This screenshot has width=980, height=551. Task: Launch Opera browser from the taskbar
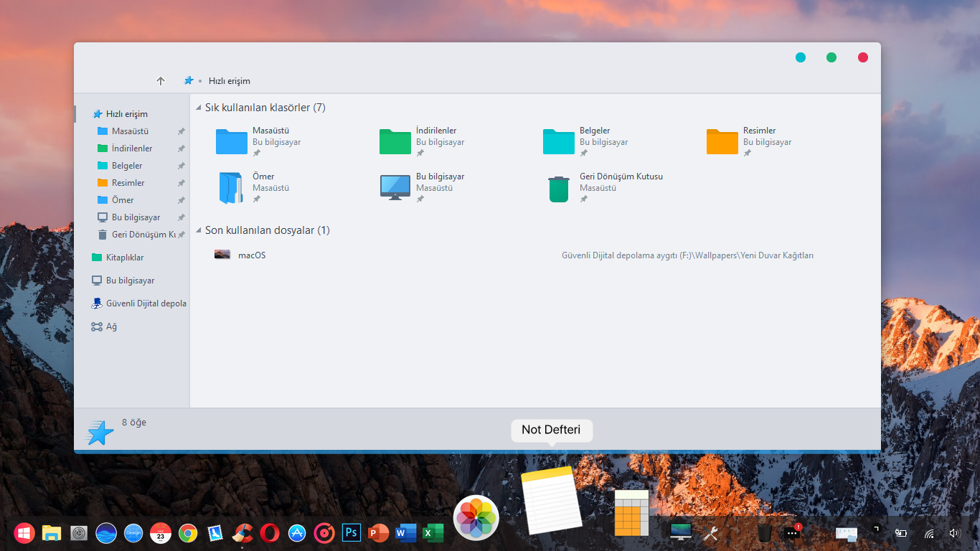[270, 533]
